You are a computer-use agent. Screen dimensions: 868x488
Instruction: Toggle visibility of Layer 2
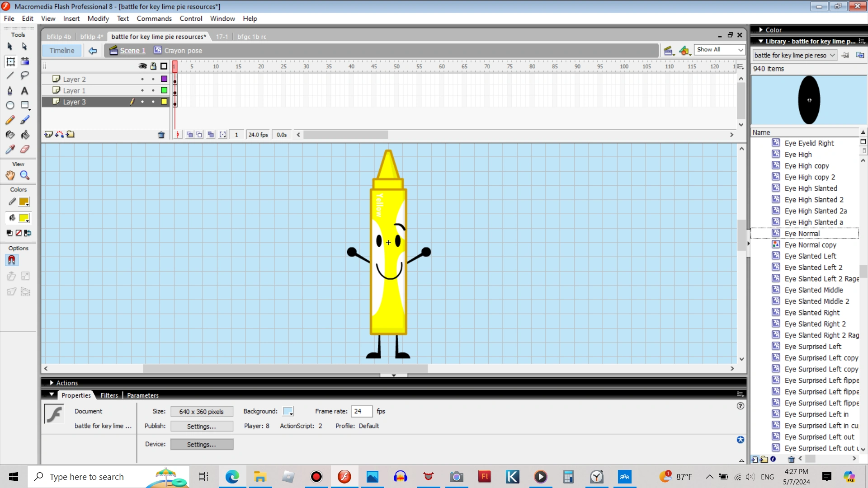coord(142,79)
